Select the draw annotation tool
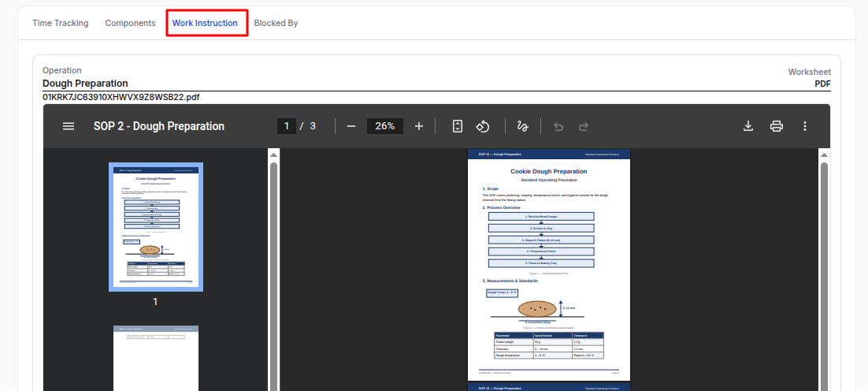This screenshot has height=391, width=868. tap(522, 126)
